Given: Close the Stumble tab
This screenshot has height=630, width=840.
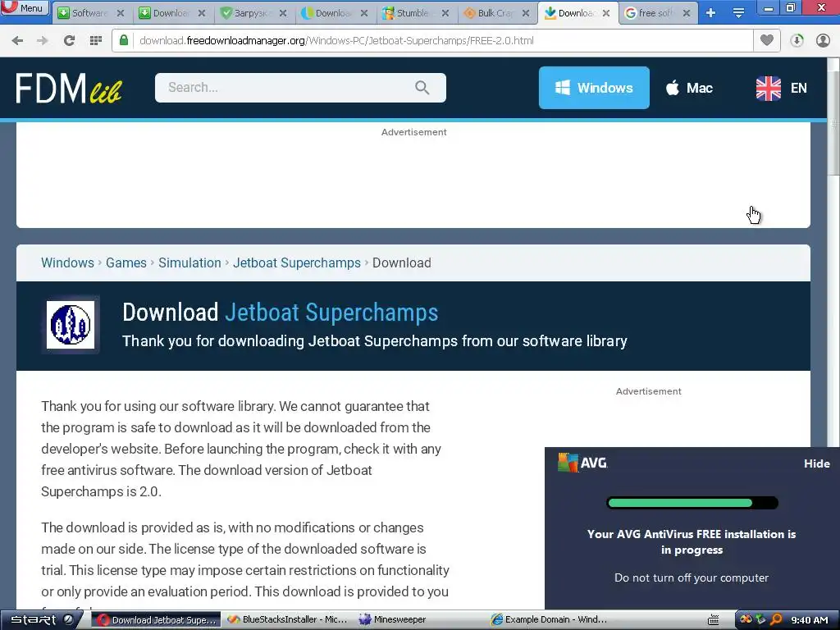Looking at the screenshot, I should pyautogui.click(x=445, y=13).
